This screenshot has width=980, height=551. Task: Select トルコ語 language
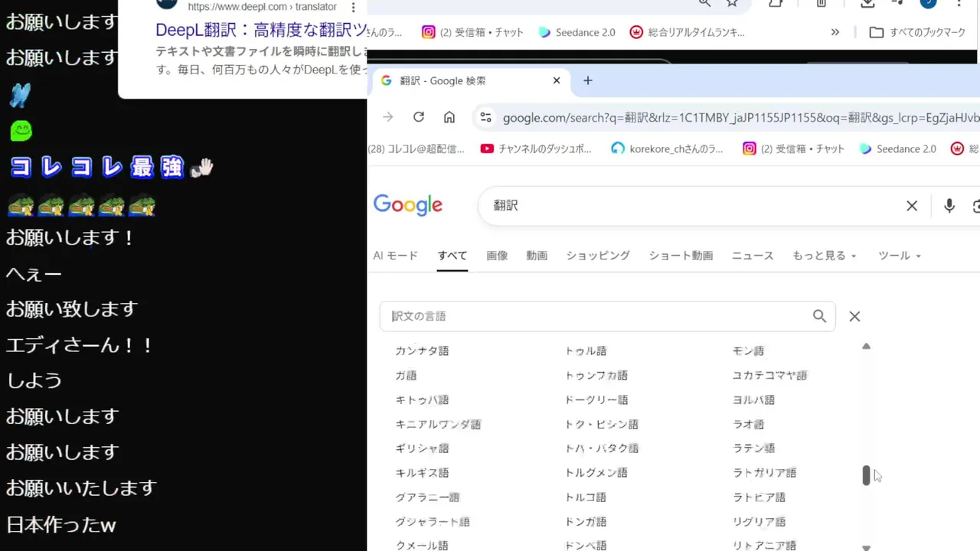tap(586, 497)
